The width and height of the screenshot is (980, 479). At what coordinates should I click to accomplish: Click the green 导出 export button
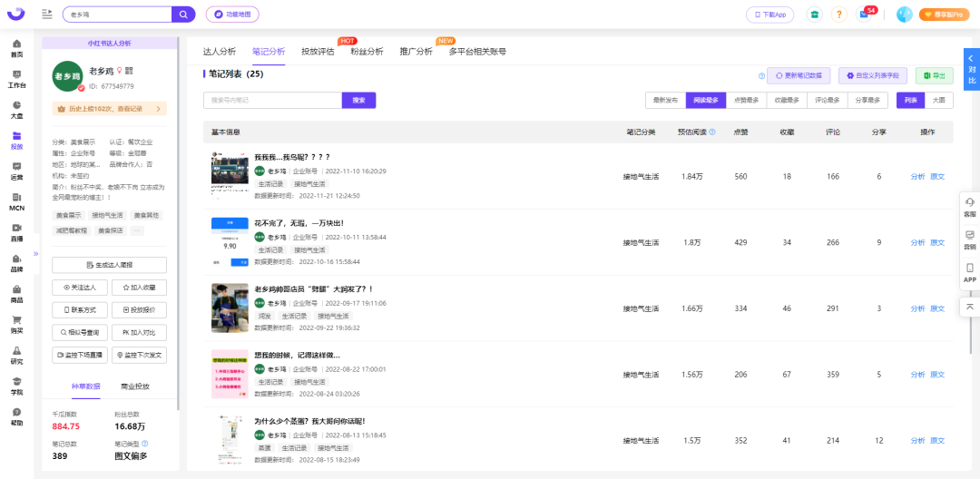point(935,76)
